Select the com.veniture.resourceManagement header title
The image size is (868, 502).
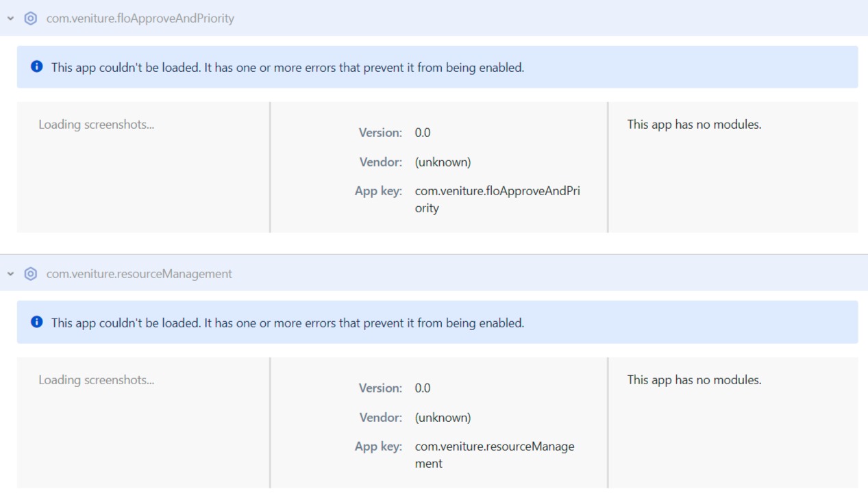click(x=139, y=274)
